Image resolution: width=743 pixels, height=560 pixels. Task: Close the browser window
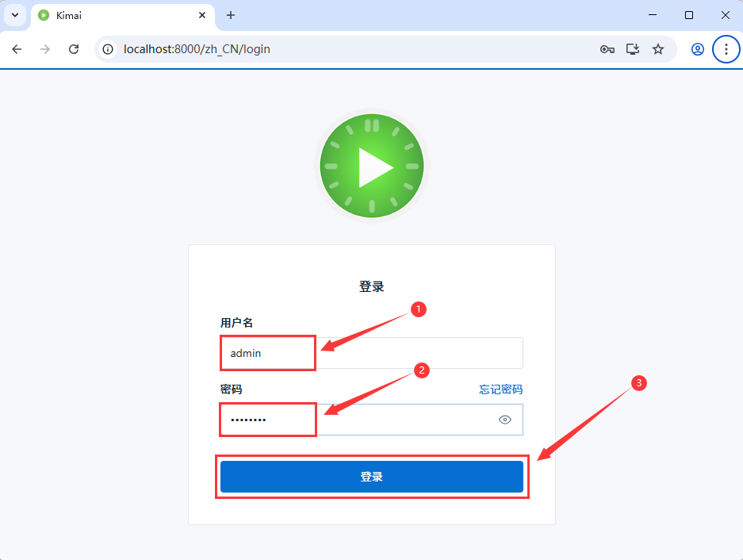coord(725,15)
